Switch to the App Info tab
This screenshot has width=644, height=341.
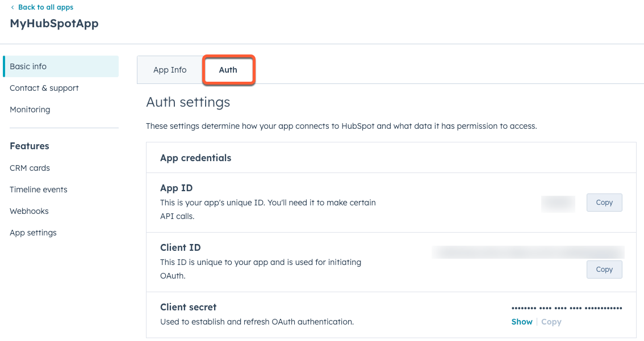169,70
